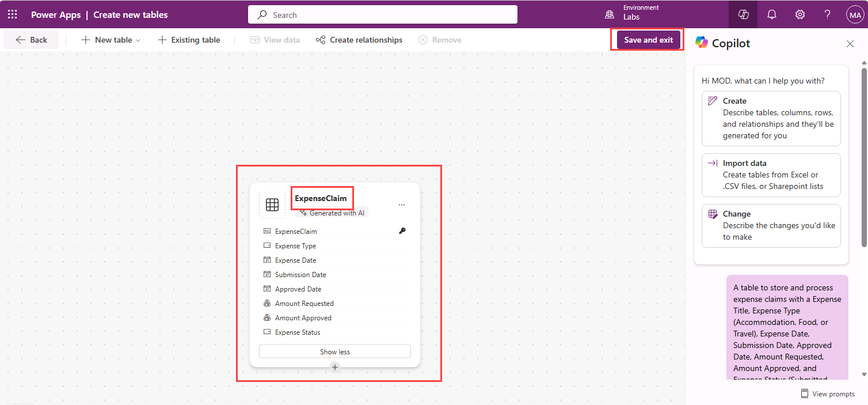The height and width of the screenshot is (405, 868).
Task: Click the Amount Requested currency icon
Action: [x=267, y=303]
